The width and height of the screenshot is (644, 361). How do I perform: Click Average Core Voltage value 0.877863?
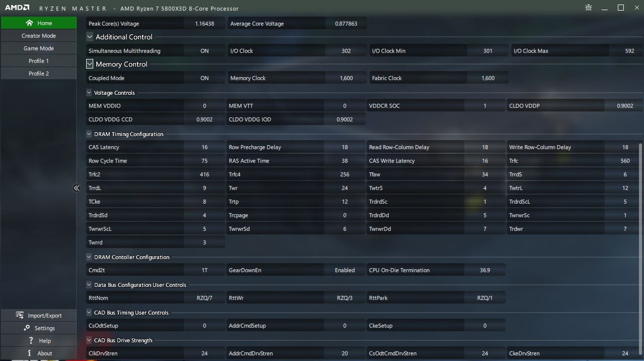click(x=346, y=24)
